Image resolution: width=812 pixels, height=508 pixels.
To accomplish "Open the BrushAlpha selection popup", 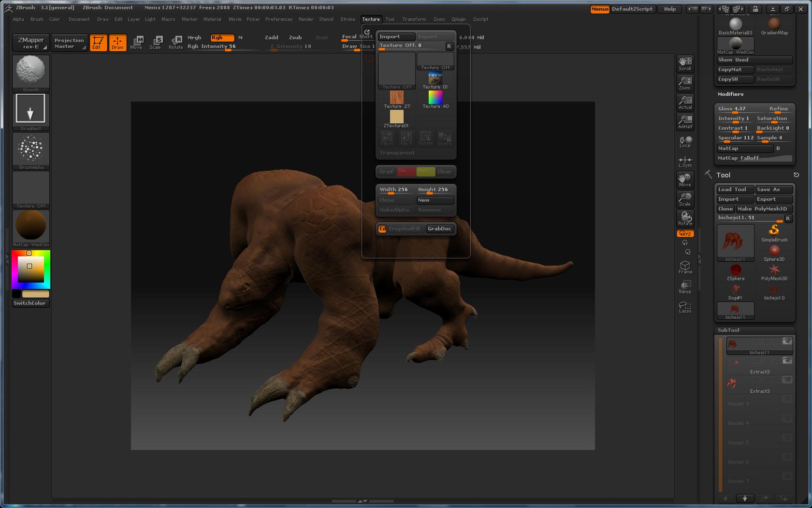I will click(31, 150).
